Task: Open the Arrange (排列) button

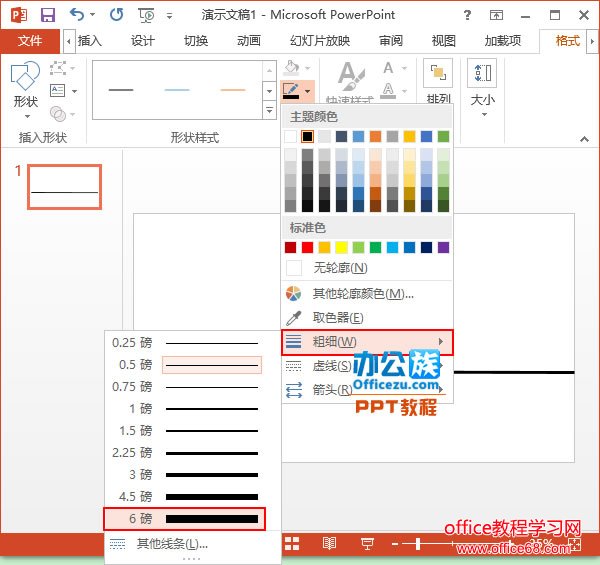Action: point(438,84)
